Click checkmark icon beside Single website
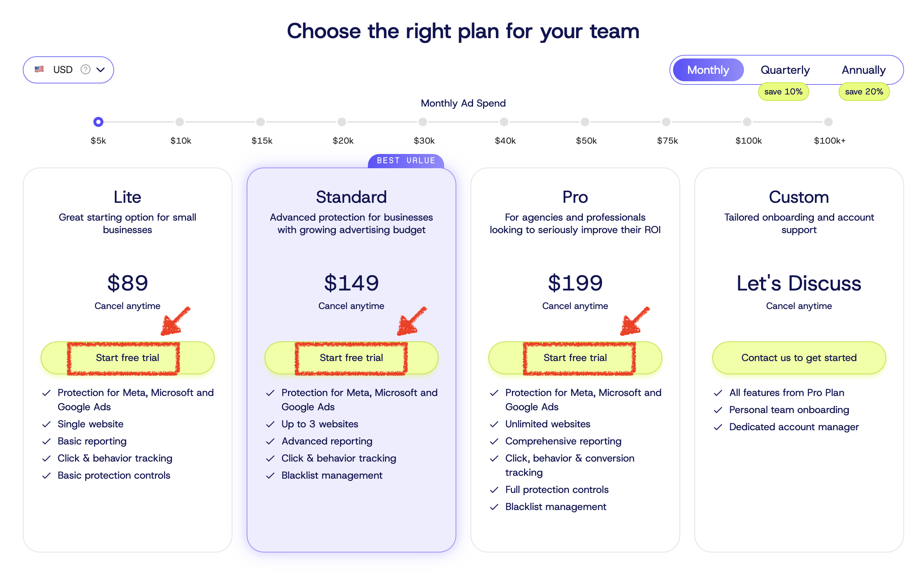The height and width of the screenshot is (571, 924). [46, 425]
